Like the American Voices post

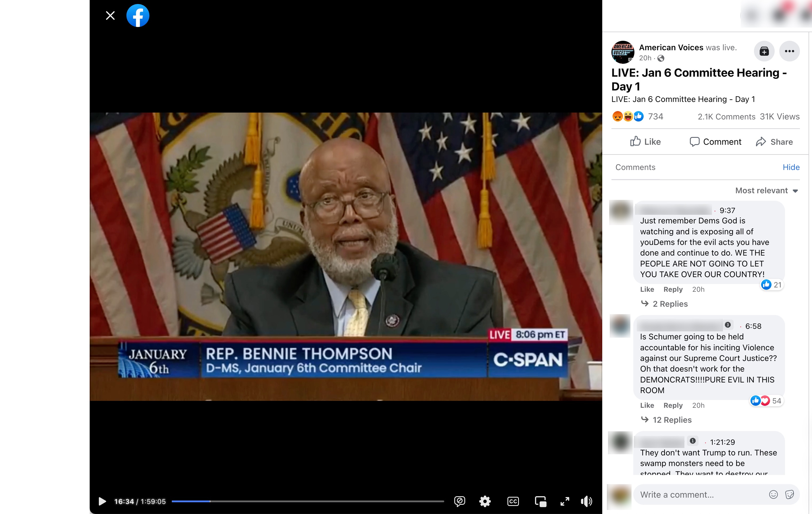point(645,142)
